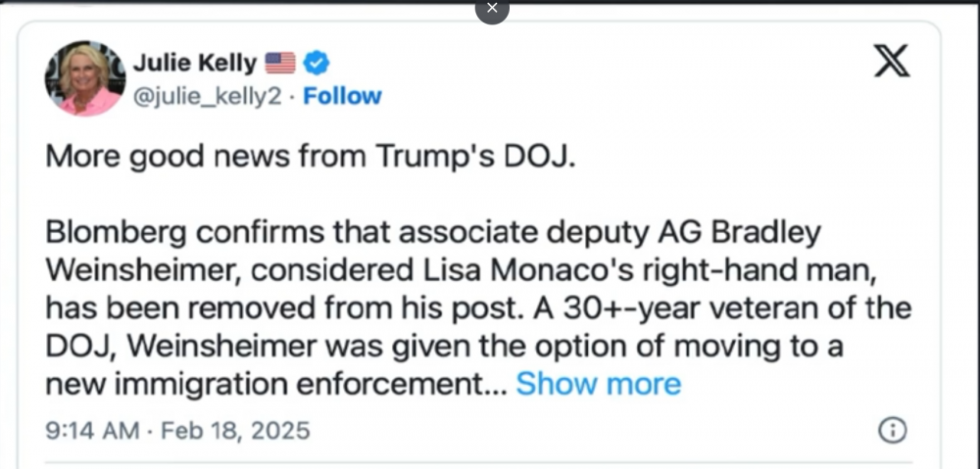Viewport: 980px width, 469px height.
Task: Click the Feb 18, 2025 date
Action: 235,431
